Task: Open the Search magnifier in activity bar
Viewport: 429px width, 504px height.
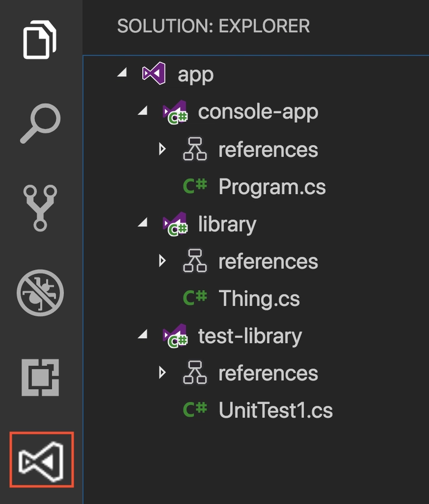Action: pyautogui.click(x=41, y=123)
